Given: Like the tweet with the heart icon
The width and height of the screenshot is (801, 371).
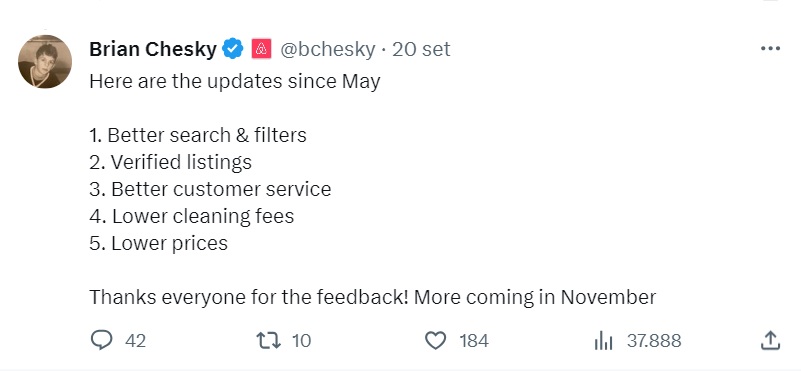Looking at the screenshot, I should click(x=435, y=340).
